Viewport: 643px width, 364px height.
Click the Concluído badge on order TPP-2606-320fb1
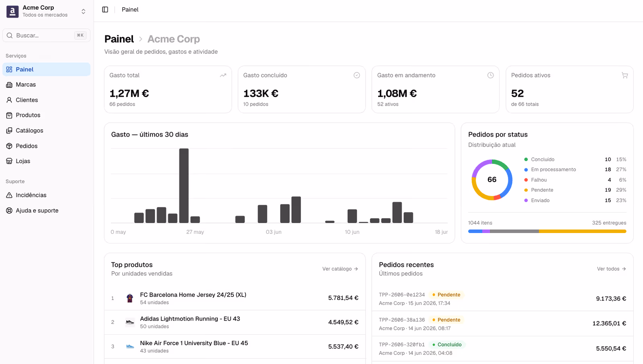pos(447,345)
